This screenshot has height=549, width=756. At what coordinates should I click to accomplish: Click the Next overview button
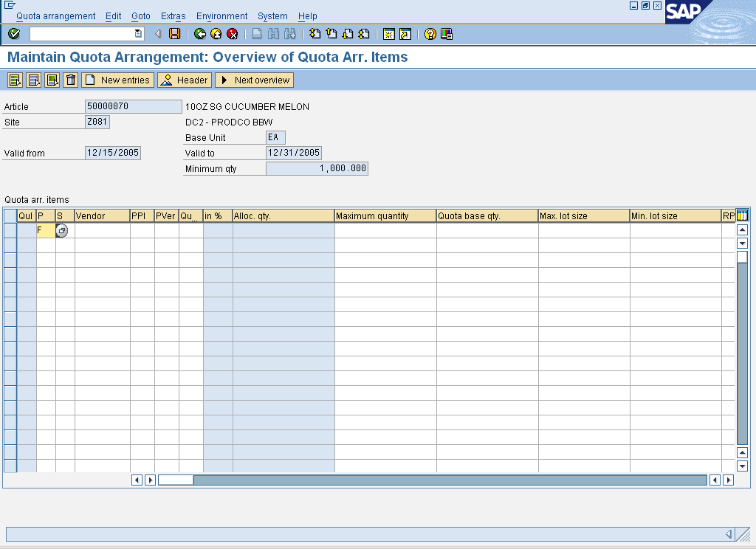[x=255, y=80]
